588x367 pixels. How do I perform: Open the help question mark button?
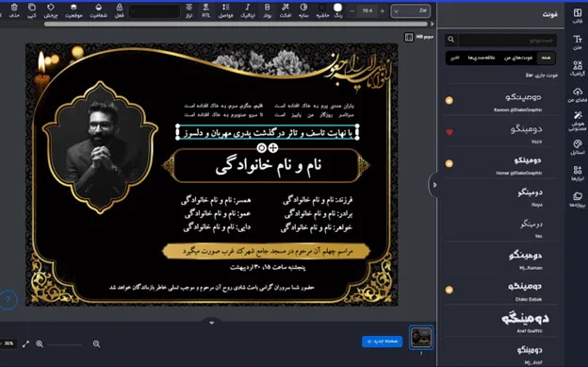[x=8, y=300]
